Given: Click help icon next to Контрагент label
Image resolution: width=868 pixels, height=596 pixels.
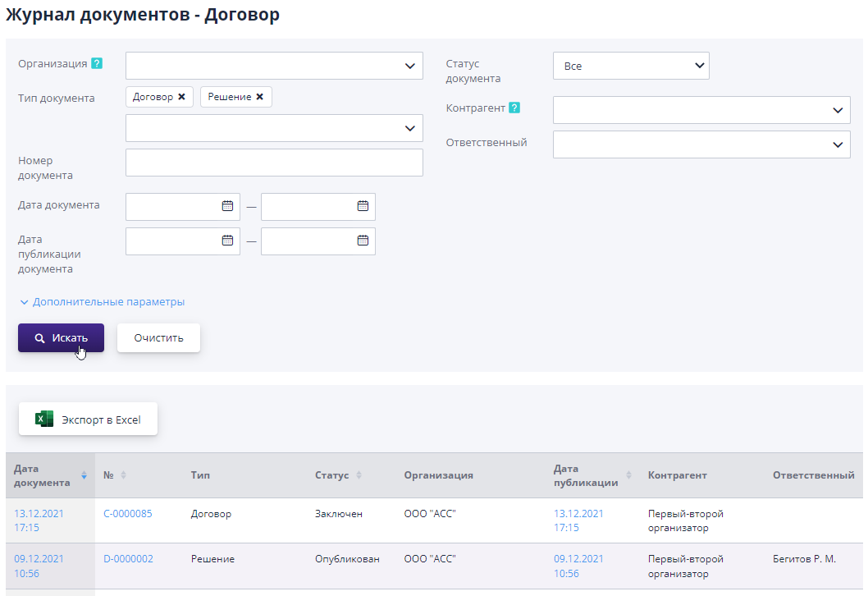Looking at the screenshot, I should [514, 108].
